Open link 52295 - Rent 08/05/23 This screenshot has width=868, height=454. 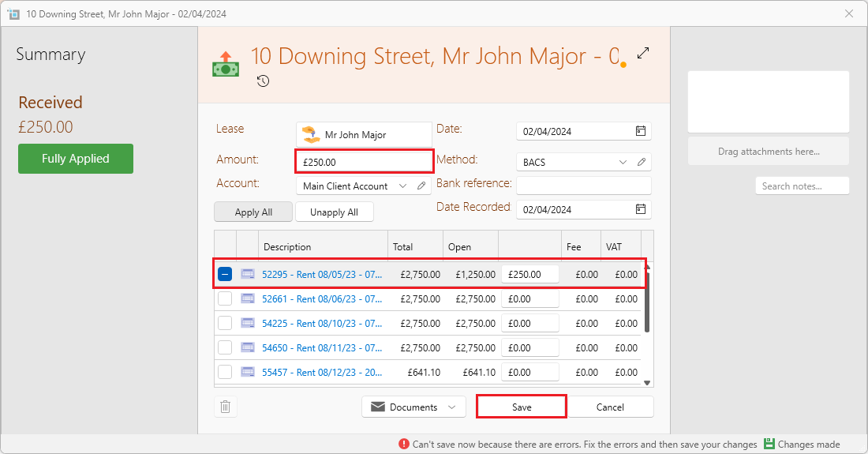coord(322,274)
